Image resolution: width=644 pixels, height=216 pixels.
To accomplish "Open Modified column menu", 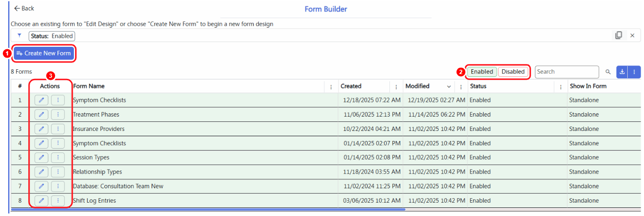I will click(x=461, y=86).
